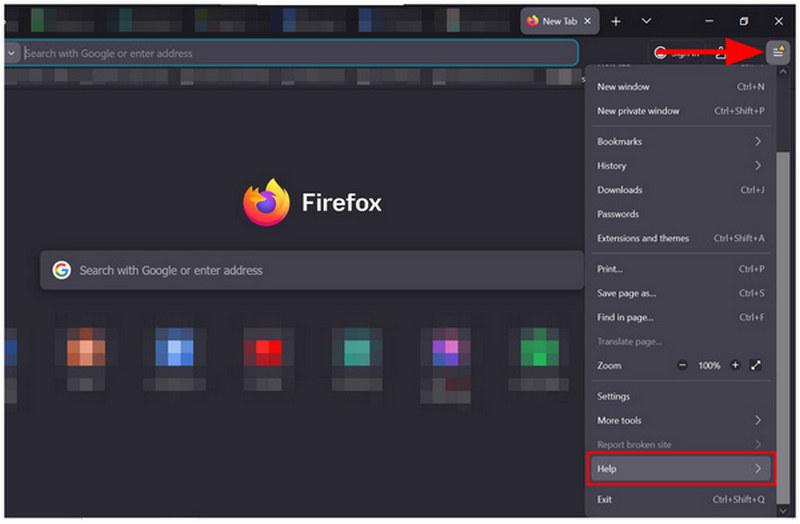This screenshot has height=524, width=800.
Task: Click the address bar search field
Action: (299, 53)
